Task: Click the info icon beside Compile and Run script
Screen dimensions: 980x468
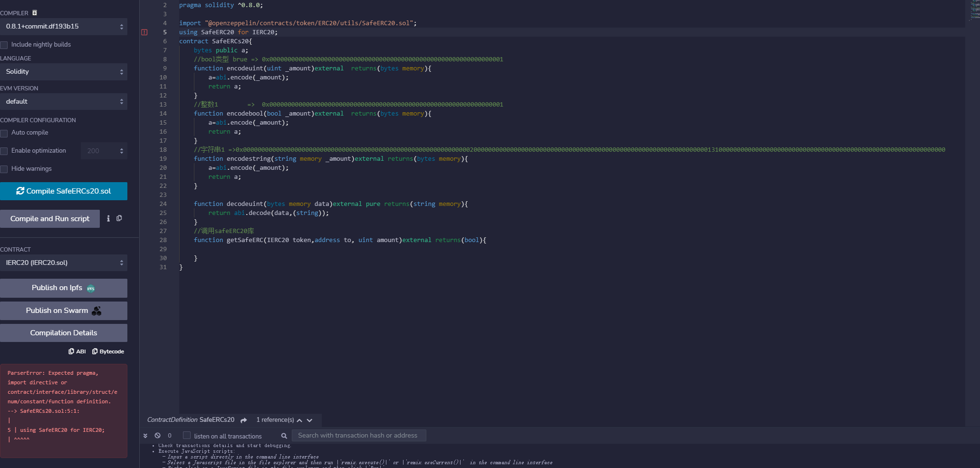Action: (x=108, y=218)
